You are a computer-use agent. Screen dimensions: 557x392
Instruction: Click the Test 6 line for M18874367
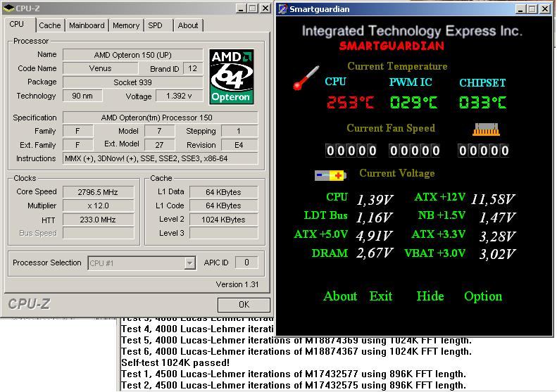(x=296, y=351)
